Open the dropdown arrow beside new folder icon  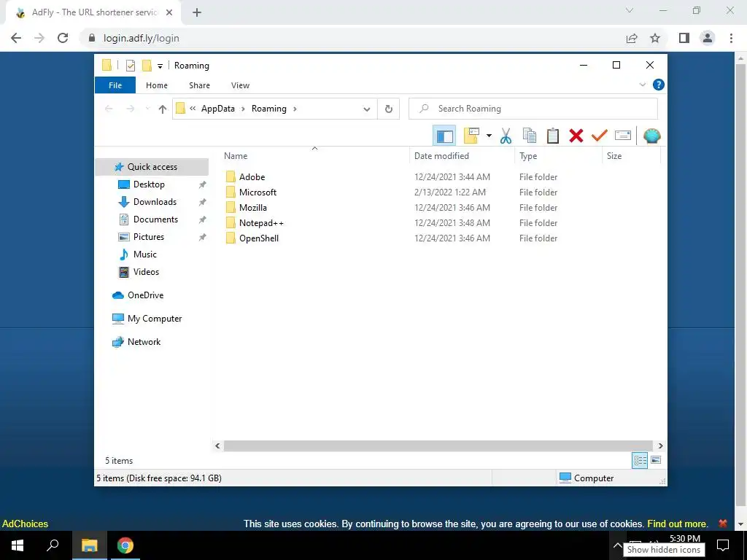click(489, 136)
